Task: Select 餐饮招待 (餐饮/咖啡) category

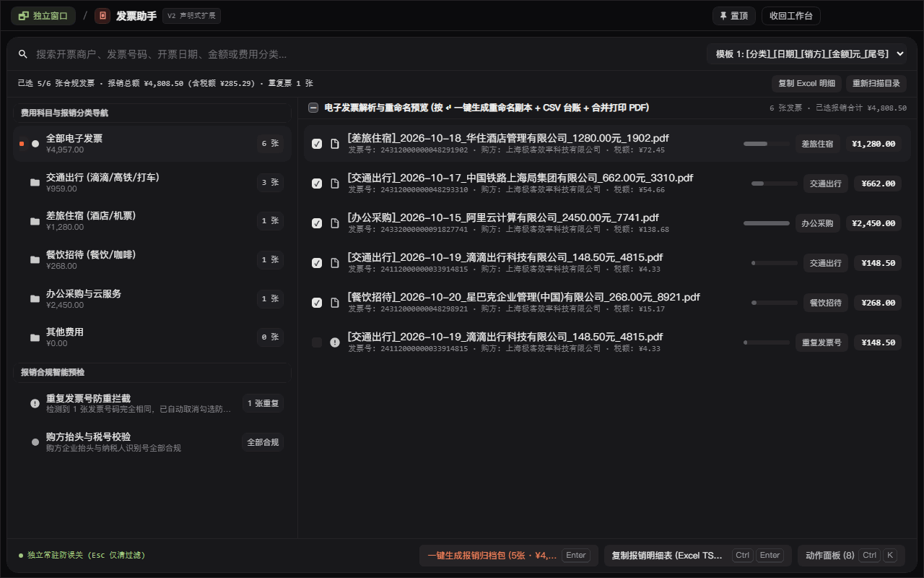Action: click(x=152, y=260)
